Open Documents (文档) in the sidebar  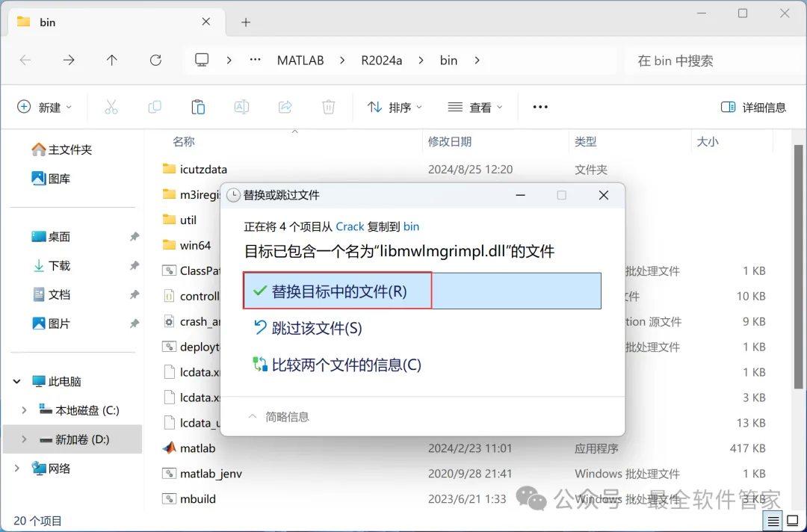tap(51, 294)
